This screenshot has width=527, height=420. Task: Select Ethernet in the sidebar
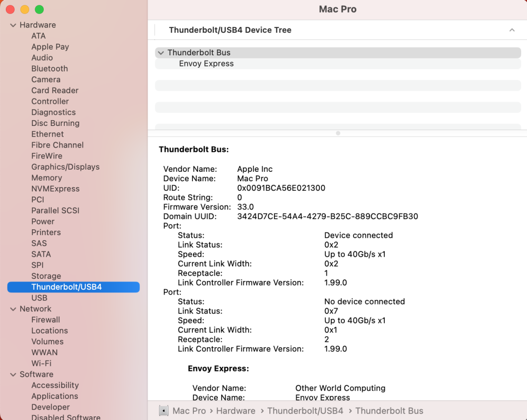pyautogui.click(x=47, y=134)
